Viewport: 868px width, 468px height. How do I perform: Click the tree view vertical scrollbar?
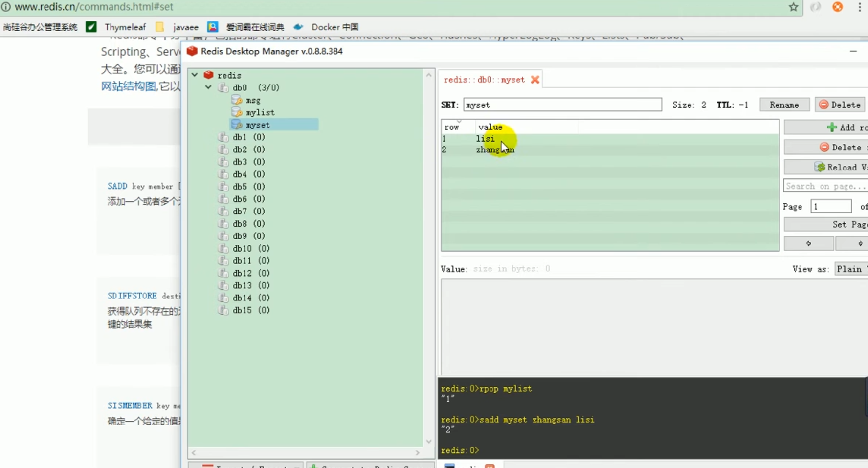tap(429, 244)
